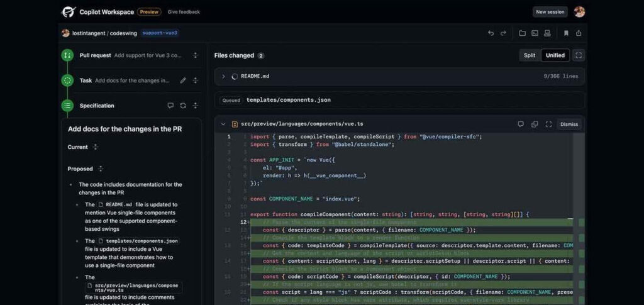
Task: Select the Split diff view
Action: (x=530, y=55)
